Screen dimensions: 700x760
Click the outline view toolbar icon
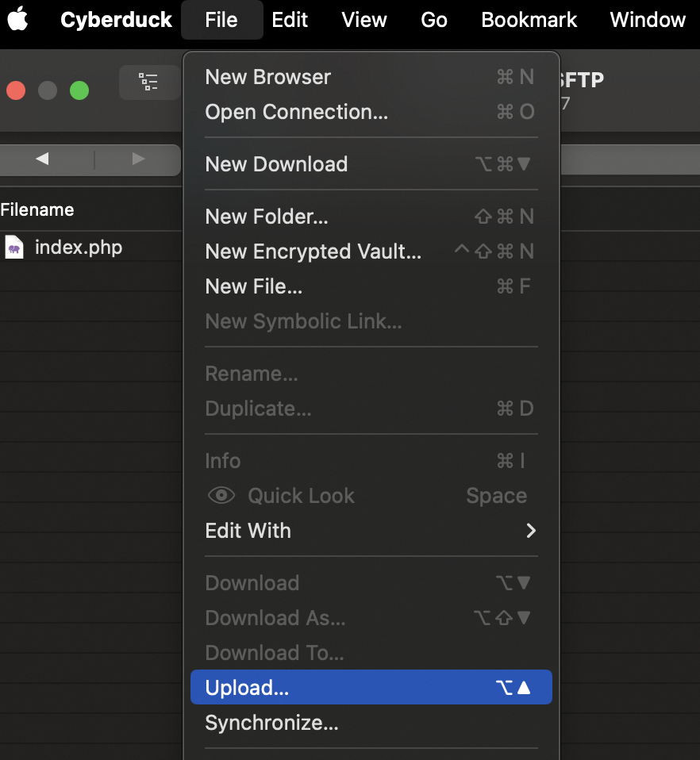click(148, 82)
